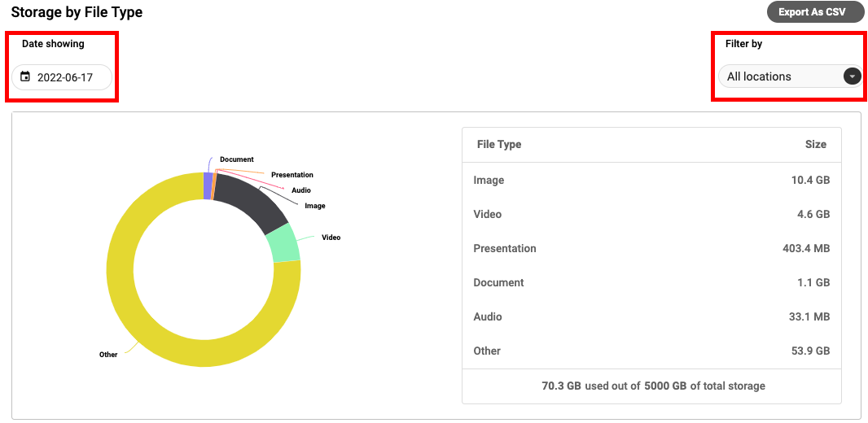Select the Image row in table

(651, 180)
